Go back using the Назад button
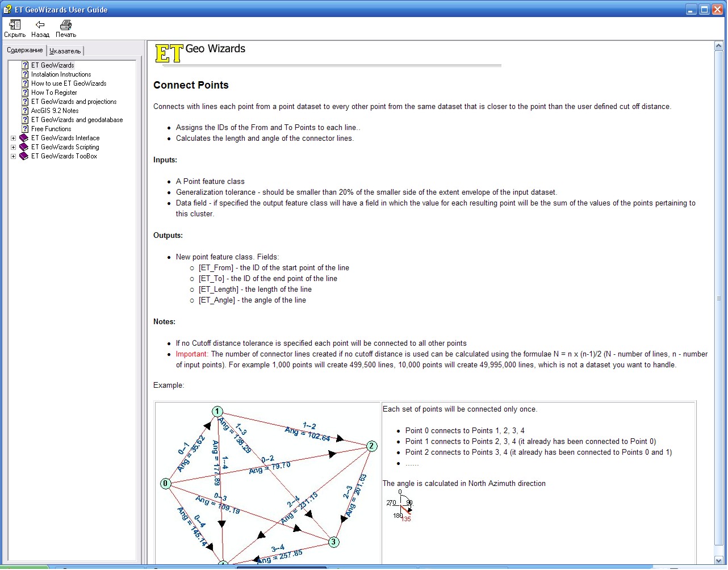 point(40,28)
